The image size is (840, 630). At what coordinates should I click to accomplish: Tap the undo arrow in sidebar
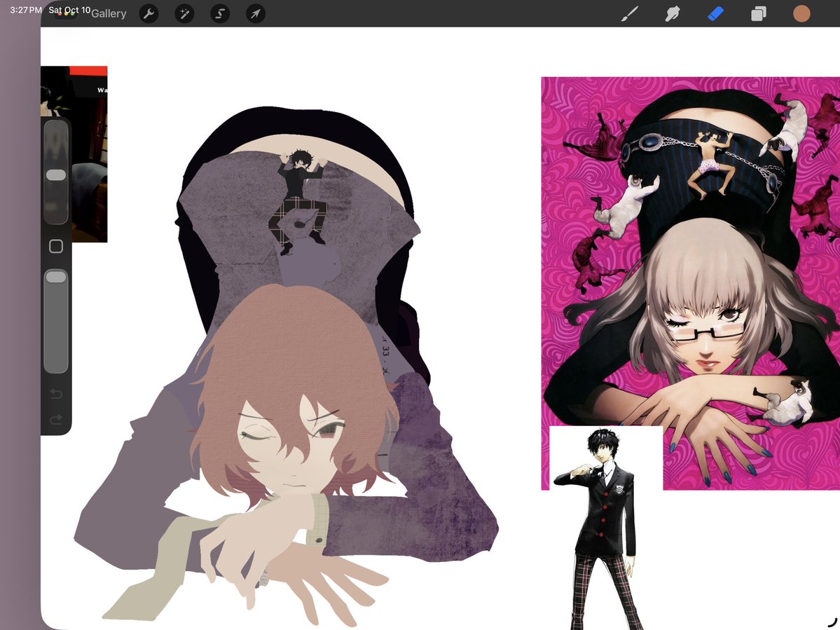(56, 395)
